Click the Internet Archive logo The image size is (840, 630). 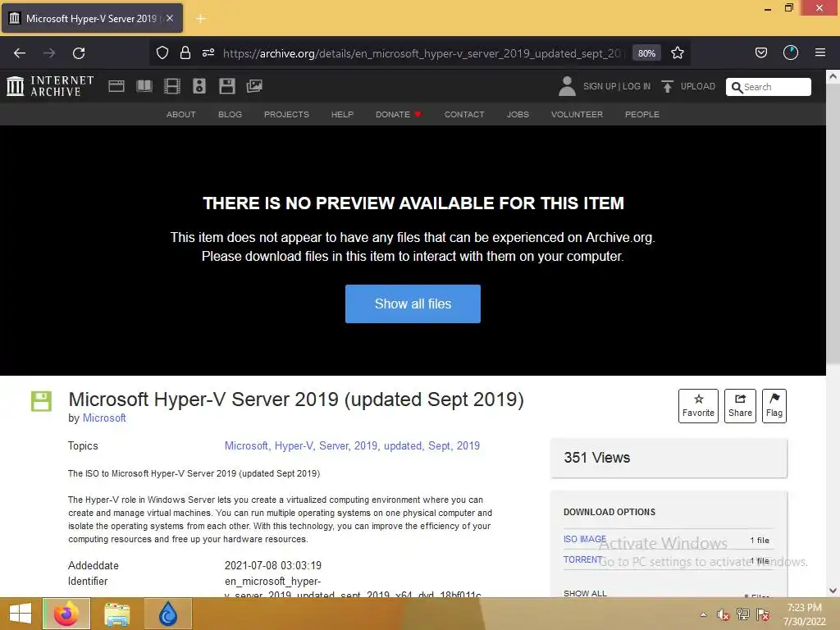tap(50, 85)
